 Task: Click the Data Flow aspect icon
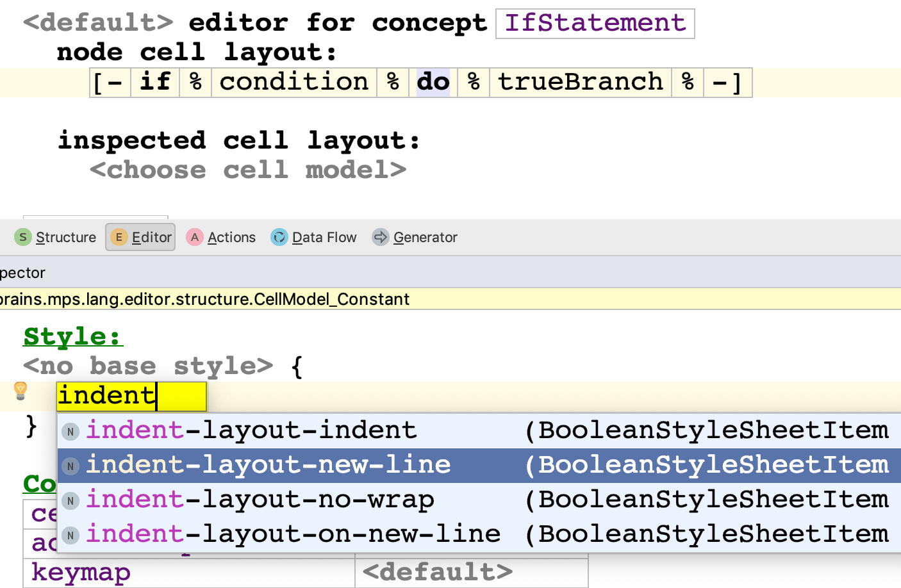(x=279, y=238)
